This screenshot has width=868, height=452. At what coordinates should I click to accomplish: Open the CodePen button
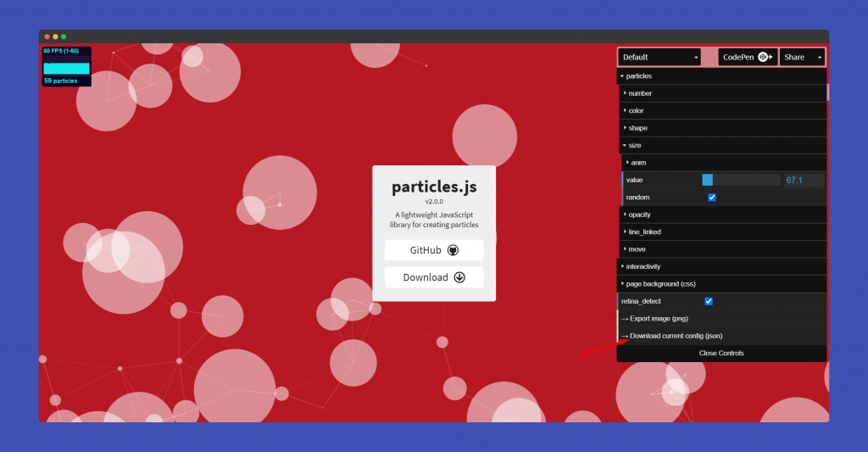pyautogui.click(x=748, y=57)
